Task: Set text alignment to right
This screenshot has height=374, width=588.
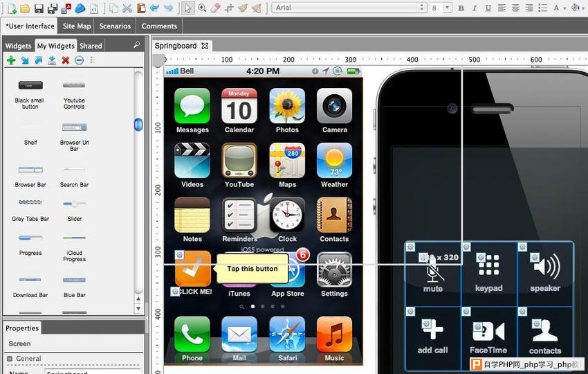Action: [x=529, y=8]
